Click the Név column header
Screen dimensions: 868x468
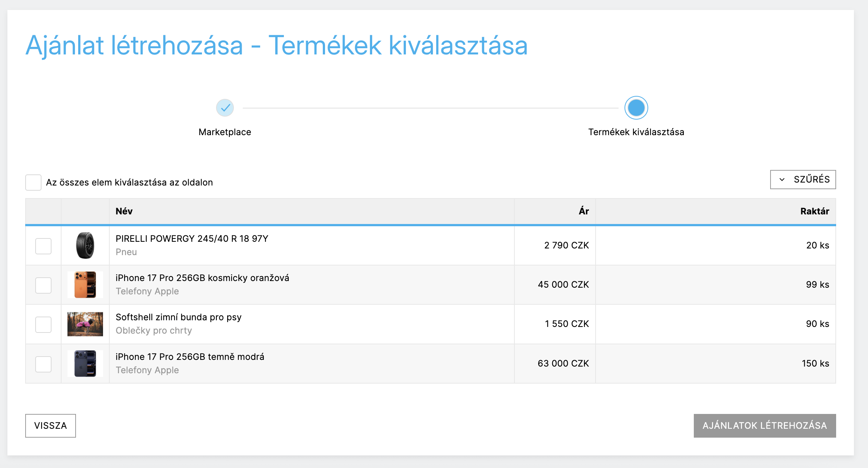coord(124,211)
